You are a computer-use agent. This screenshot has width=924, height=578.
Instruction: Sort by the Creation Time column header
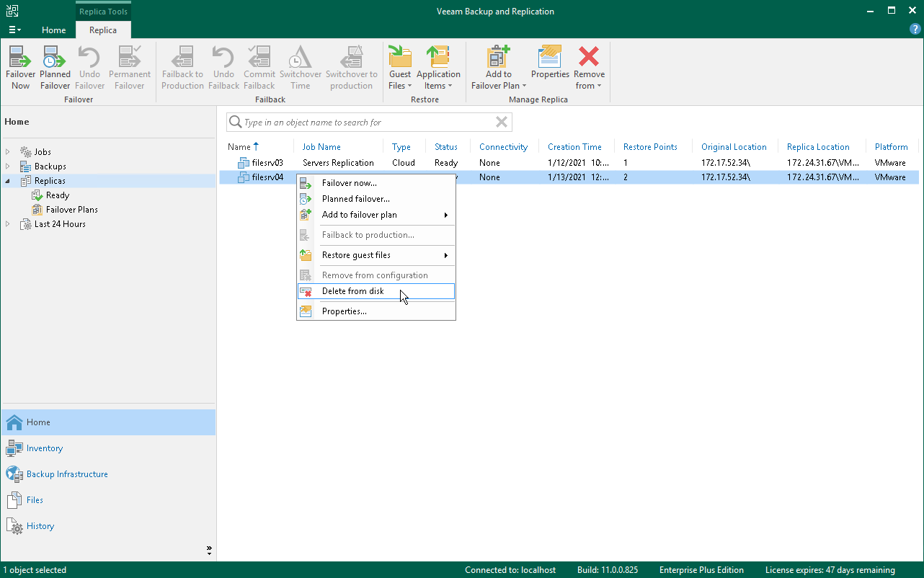coord(574,147)
